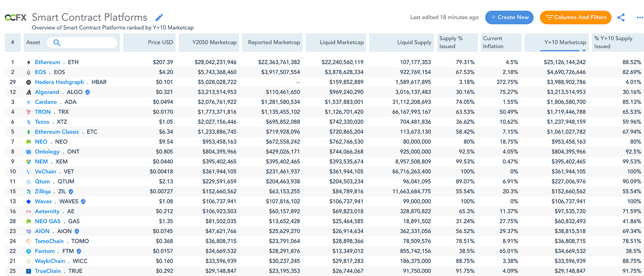644x276 pixels.
Task: Click the VeChain coin icon
Action: tap(29, 171)
